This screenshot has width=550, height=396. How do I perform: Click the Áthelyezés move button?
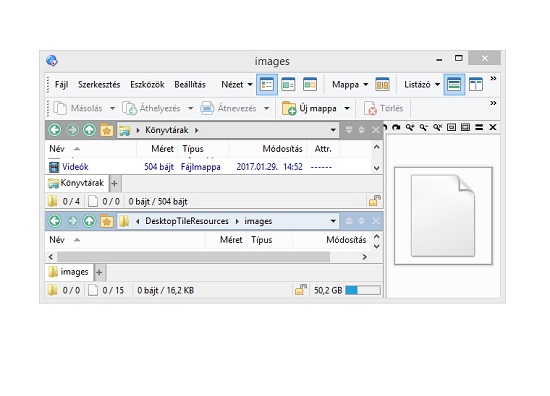pos(151,108)
